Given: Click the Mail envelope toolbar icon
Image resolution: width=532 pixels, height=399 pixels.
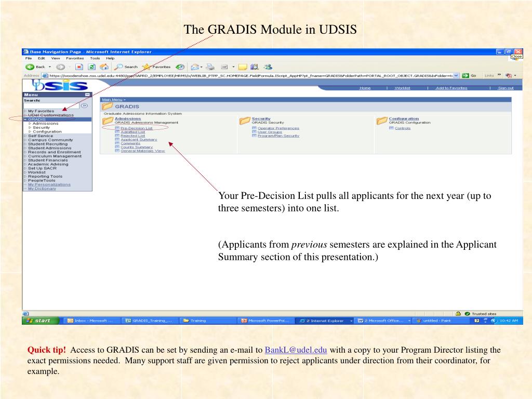Looking at the screenshot, I should (195, 67).
